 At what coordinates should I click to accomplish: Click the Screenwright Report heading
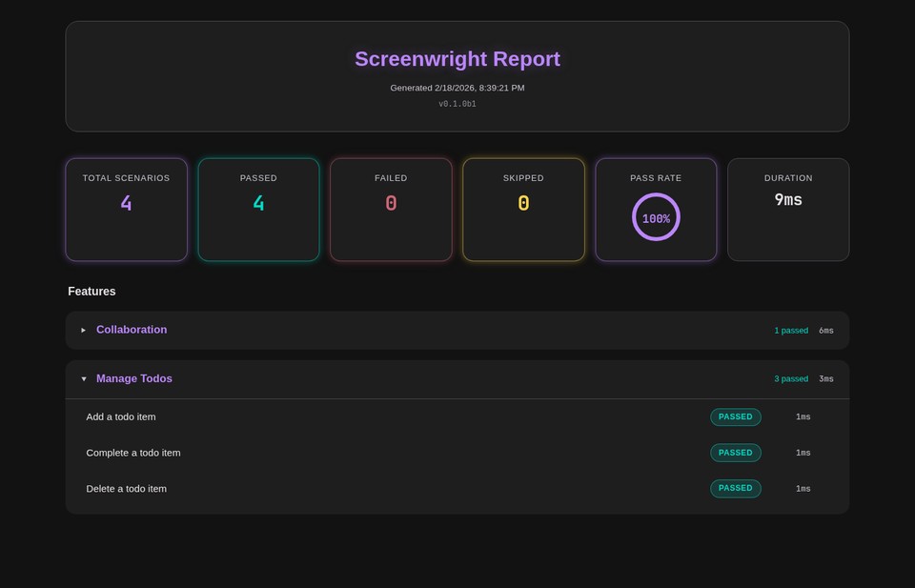click(x=457, y=59)
